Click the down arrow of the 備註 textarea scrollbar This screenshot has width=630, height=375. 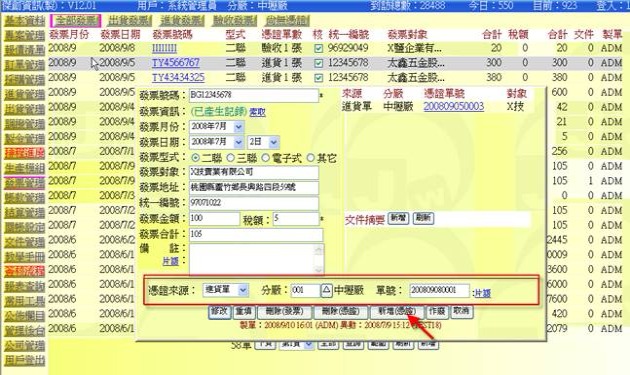pyautogui.click(x=318, y=269)
